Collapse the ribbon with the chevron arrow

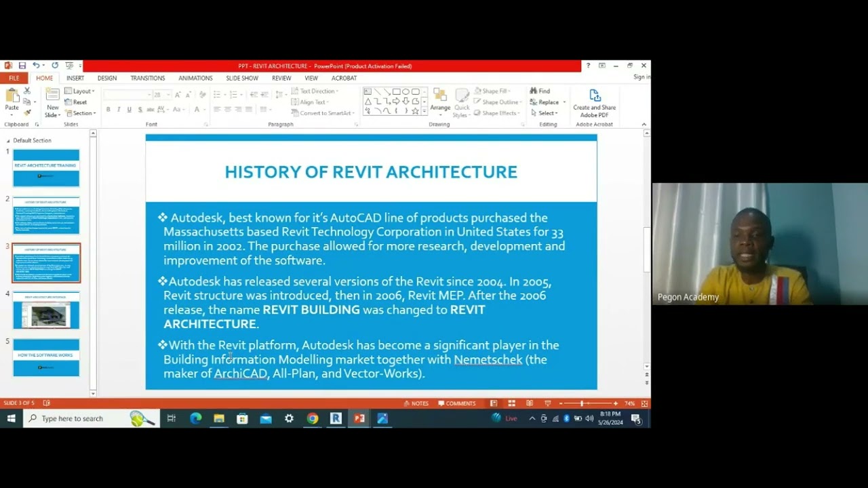coord(644,124)
